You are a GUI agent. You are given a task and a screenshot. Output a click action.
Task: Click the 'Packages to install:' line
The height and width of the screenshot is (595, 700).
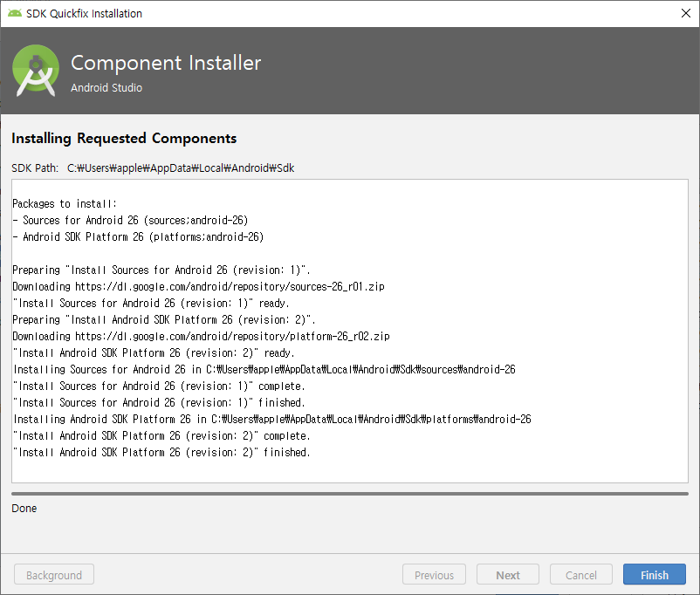[x=65, y=203]
